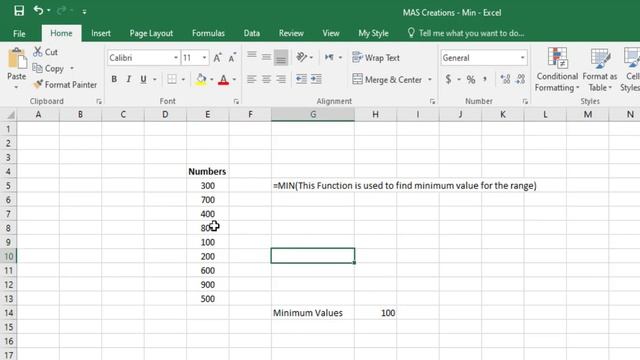Open the Number Format dialog launcher

coord(525,101)
